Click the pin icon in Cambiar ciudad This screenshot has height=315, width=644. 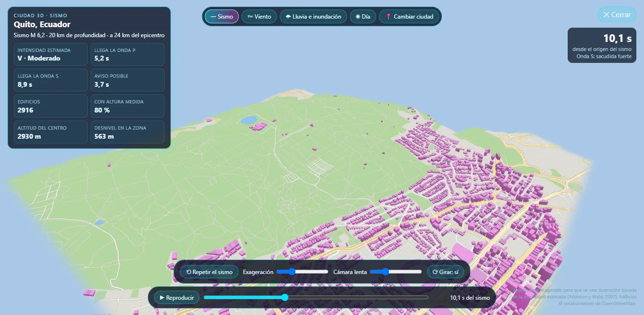coord(388,17)
